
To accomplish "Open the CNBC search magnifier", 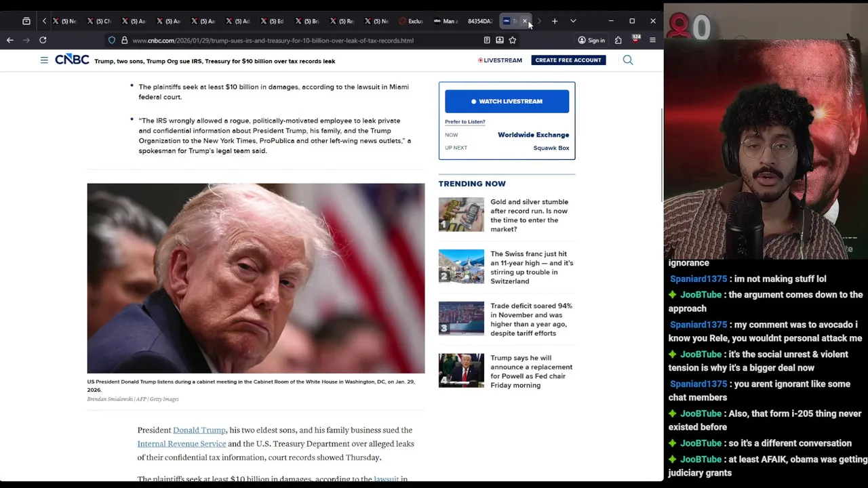I will (628, 60).
